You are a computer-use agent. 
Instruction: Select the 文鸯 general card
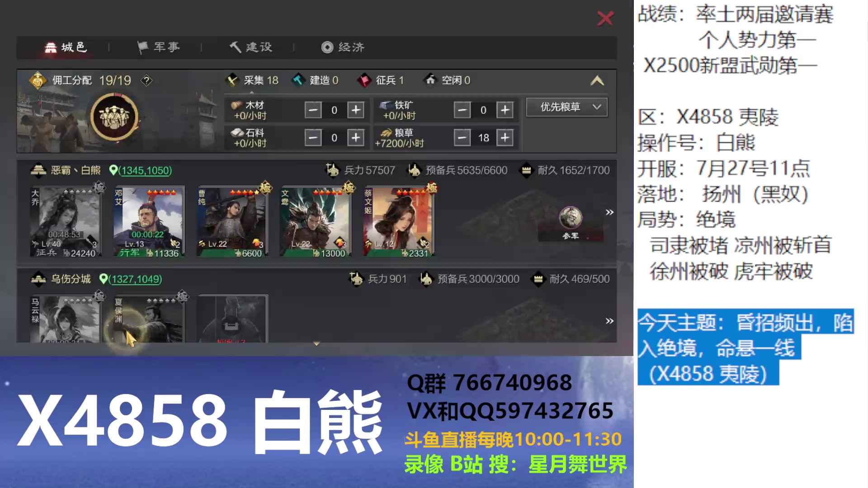(x=316, y=221)
